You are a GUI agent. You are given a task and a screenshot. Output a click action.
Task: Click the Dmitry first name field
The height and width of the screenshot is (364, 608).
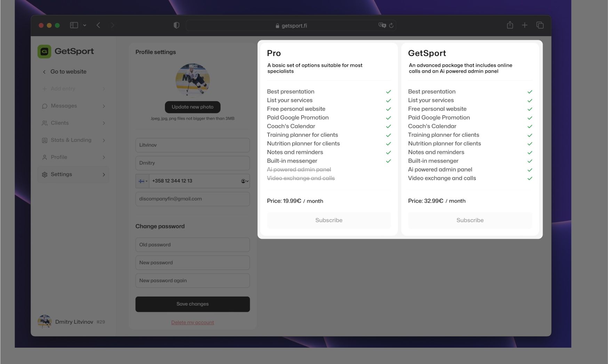tap(193, 163)
